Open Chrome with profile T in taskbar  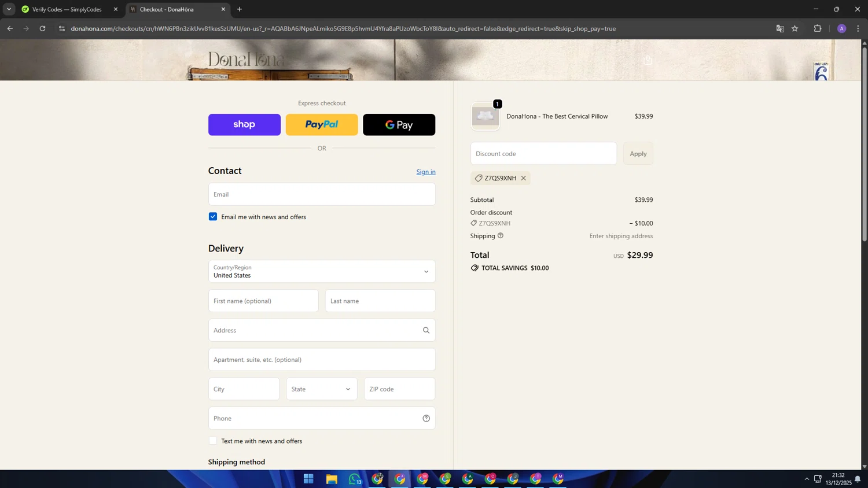[535, 479]
